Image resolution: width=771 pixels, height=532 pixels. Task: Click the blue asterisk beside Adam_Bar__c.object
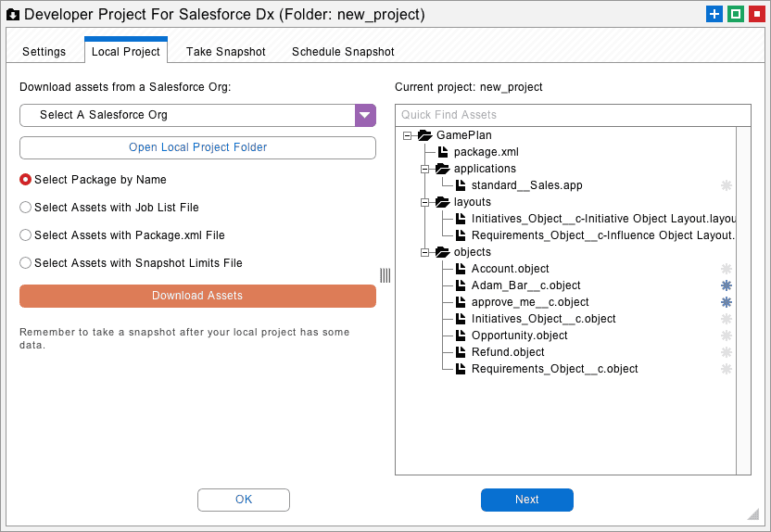(x=727, y=285)
